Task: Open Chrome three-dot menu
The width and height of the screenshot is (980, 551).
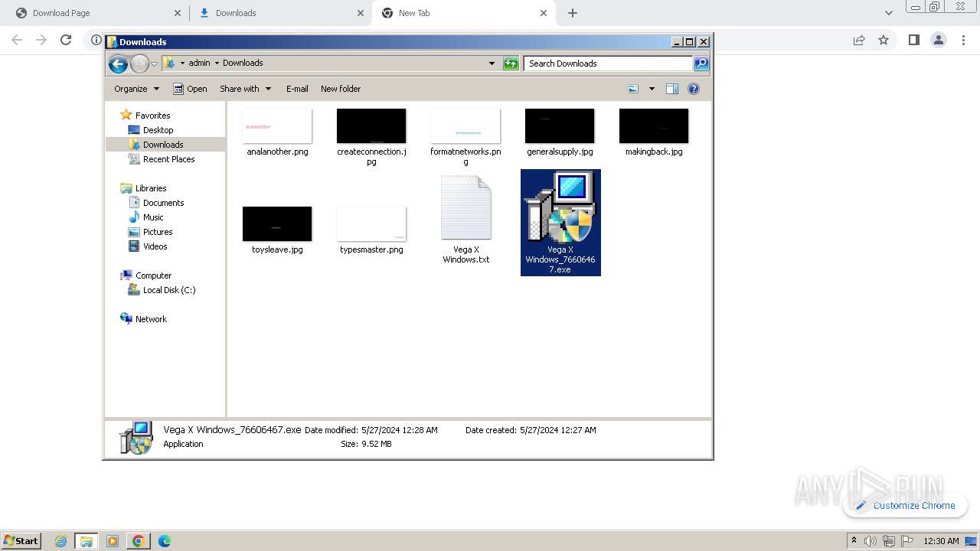Action: (963, 40)
